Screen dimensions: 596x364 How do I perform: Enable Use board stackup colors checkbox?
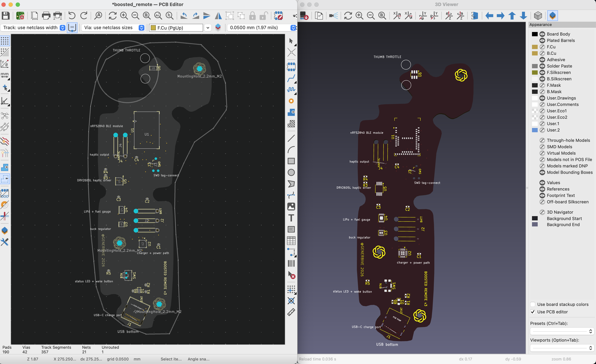pos(533,304)
